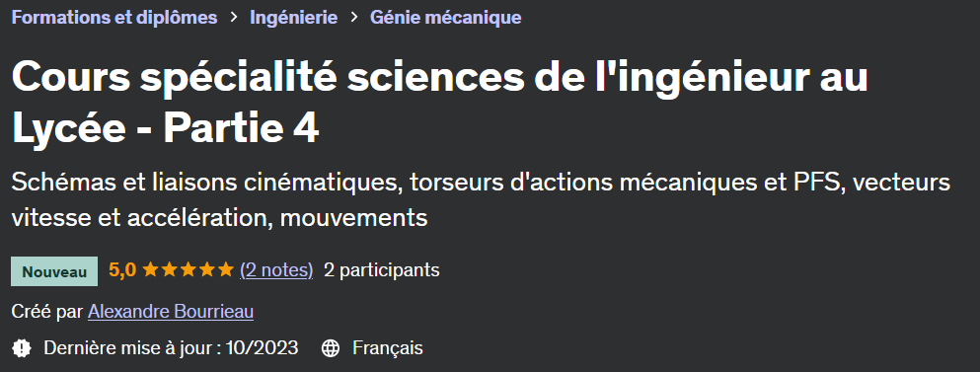Click the course title heading
The image size is (980, 372).
(440, 104)
